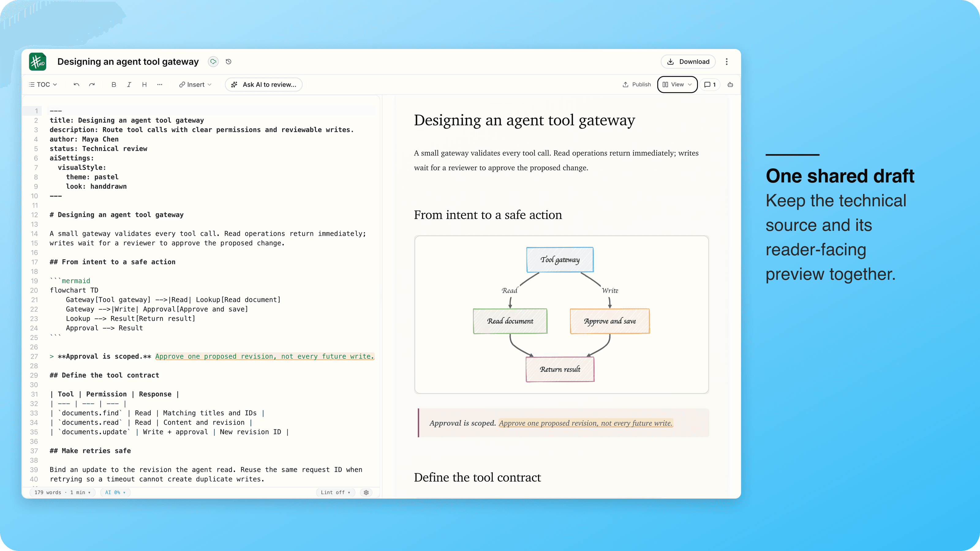Click the 'Lookup --> Result[Return result]' line
Image resolution: width=980 pixels, height=551 pixels.
tap(130, 319)
